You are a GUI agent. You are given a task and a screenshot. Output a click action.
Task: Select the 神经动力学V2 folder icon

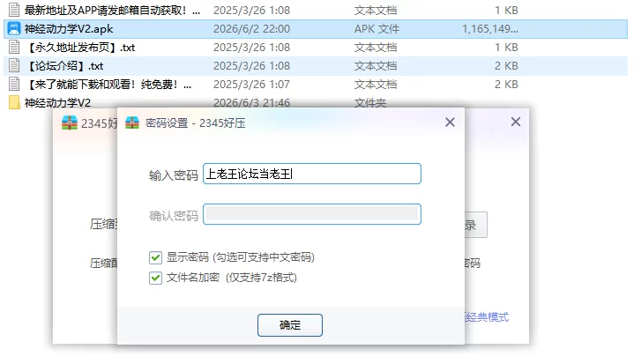pos(14,102)
